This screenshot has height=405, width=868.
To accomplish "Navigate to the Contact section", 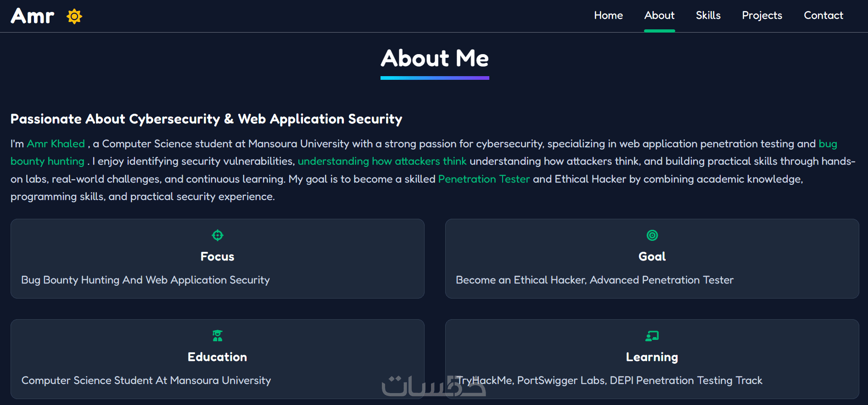I will [823, 15].
